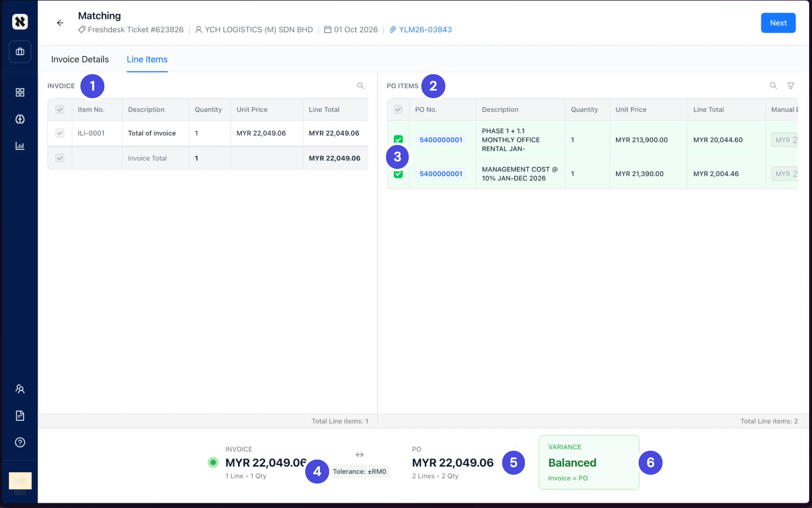Screen dimensions: 812x508
Task: Click the attachment paperclip icon
Action: (x=393, y=29)
